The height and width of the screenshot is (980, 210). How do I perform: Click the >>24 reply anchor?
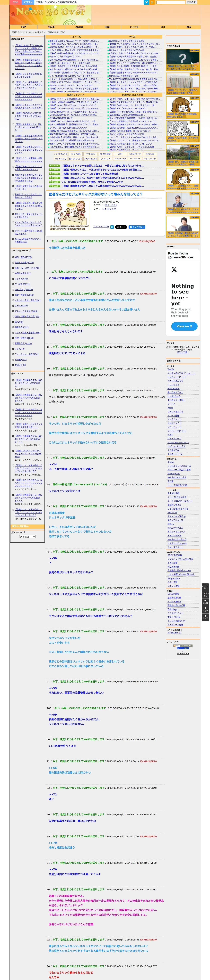coord(53,465)
